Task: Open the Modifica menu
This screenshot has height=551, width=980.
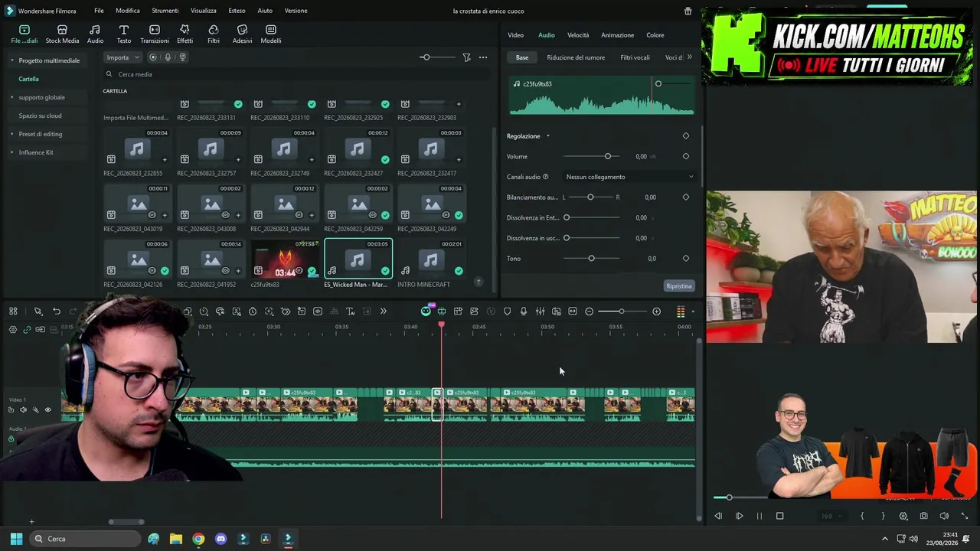Action: click(128, 11)
